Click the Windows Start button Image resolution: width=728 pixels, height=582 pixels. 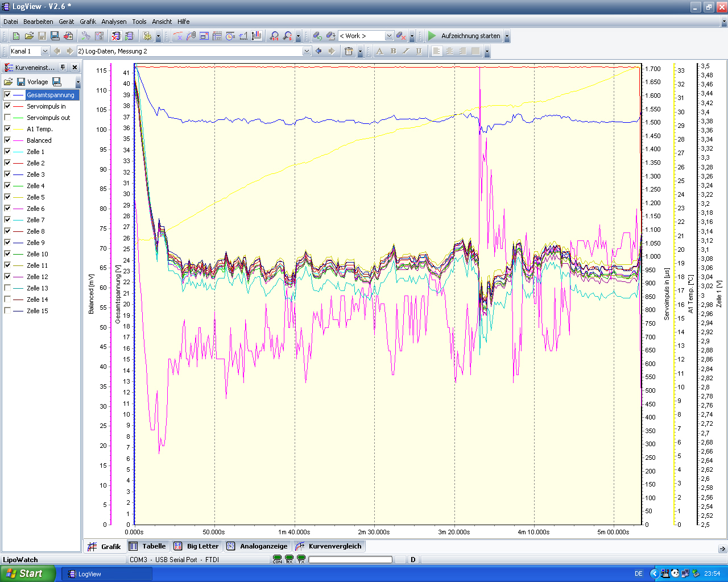28,573
